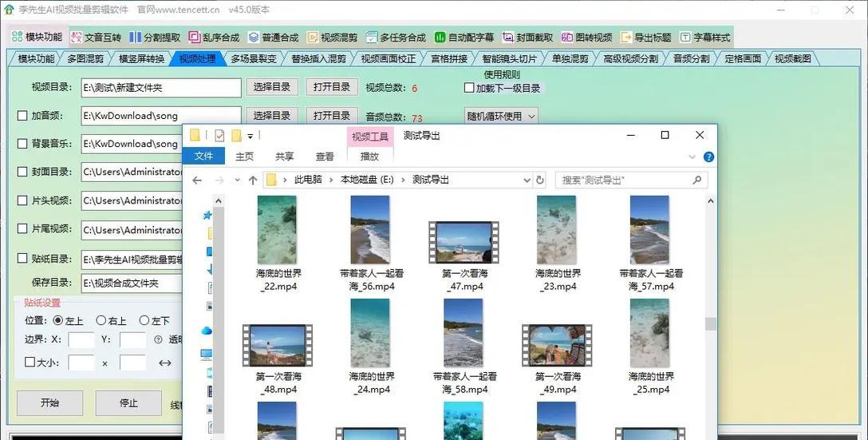This screenshot has width=868, height=440.
Task: Enable the 大小 checkbox in sticker settings
Action: (x=30, y=363)
